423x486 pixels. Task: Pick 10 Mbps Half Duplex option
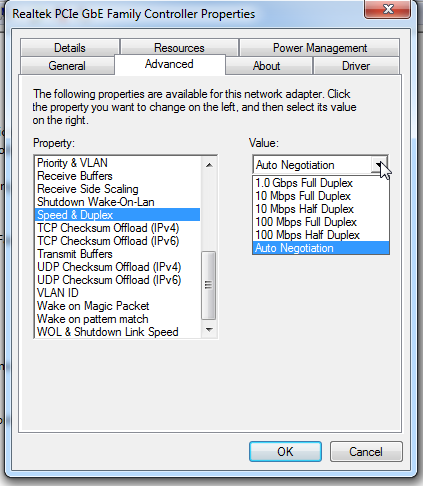(321, 209)
